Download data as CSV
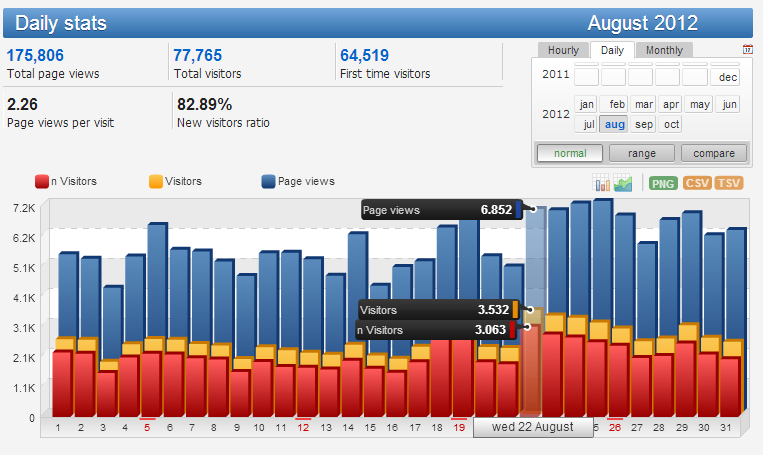Screen dimensions: 763x455 (x=697, y=183)
